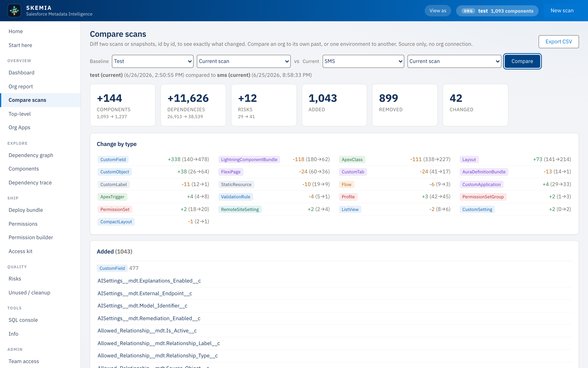The image size is (588, 368).
Task: Click the Skemia logo icon
Action: pyautogui.click(x=14, y=10)
